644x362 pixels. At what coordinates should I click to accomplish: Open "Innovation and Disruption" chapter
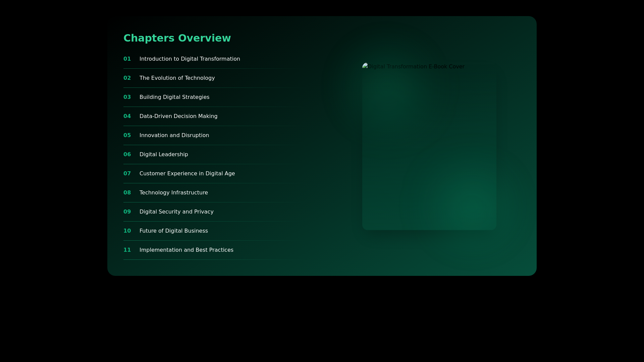point(174,135)
